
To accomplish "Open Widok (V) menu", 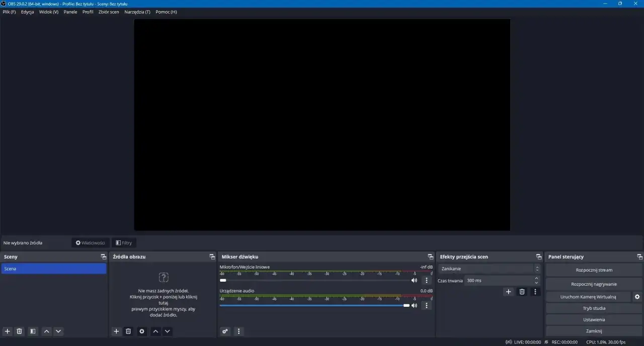I will 49,12.
